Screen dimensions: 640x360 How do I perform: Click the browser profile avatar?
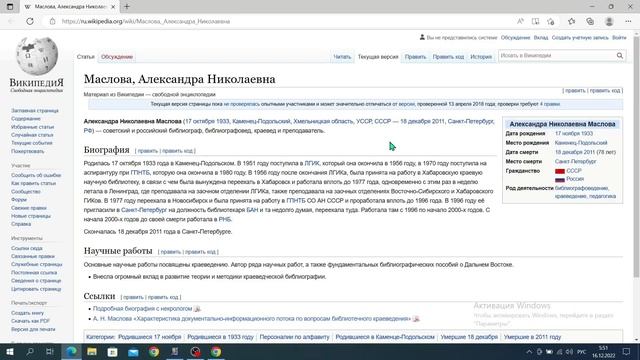click(x=609, y=21)
